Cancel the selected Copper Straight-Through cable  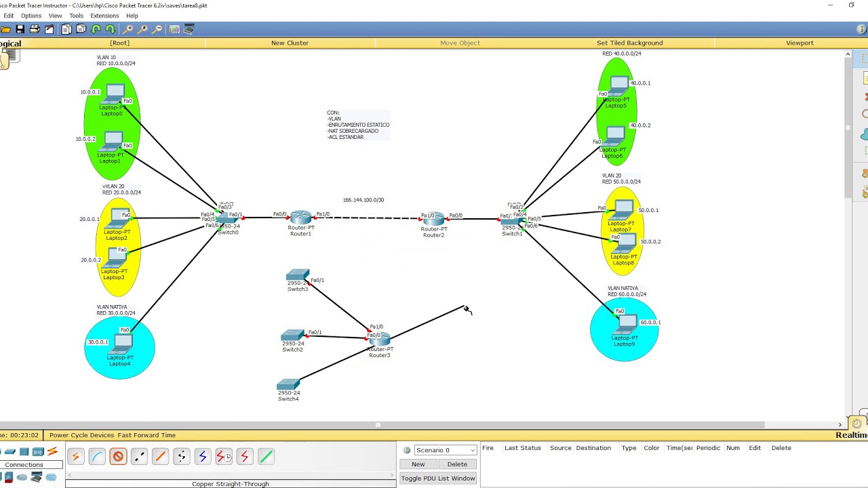(118, 457)
